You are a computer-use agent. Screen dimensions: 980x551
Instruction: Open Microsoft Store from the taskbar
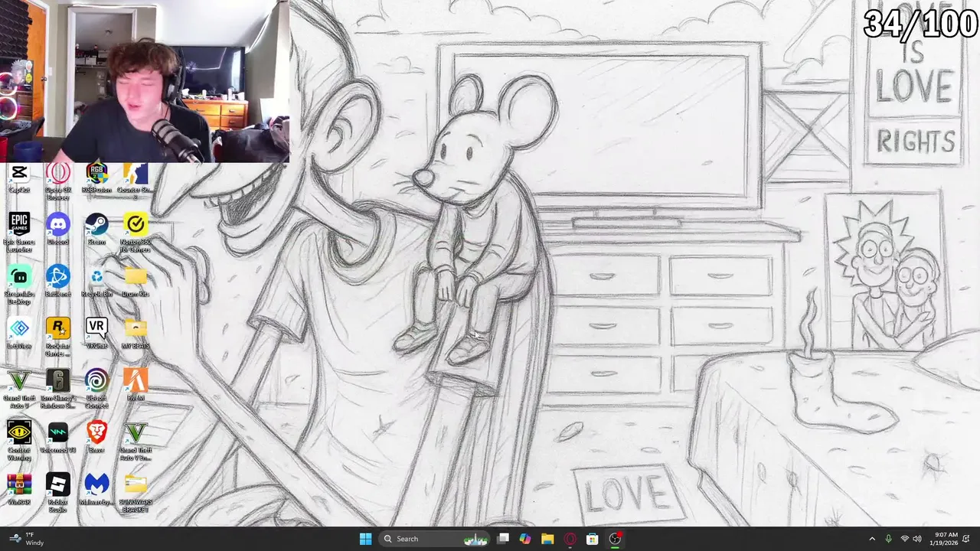point(592,539)
